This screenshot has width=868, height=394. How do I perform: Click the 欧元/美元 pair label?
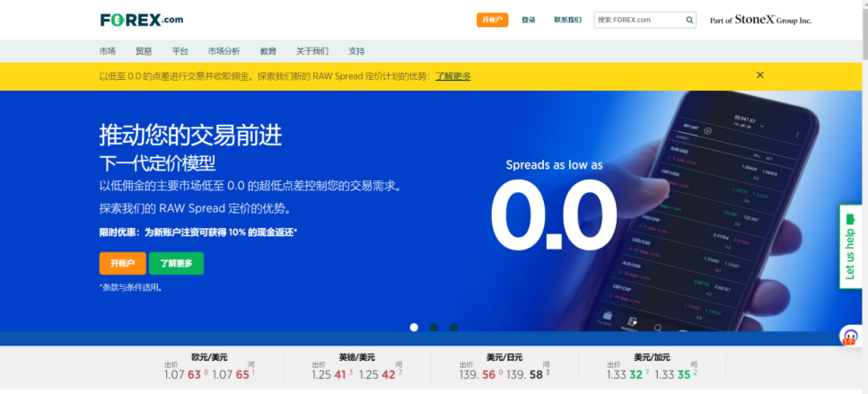[209, 357]
